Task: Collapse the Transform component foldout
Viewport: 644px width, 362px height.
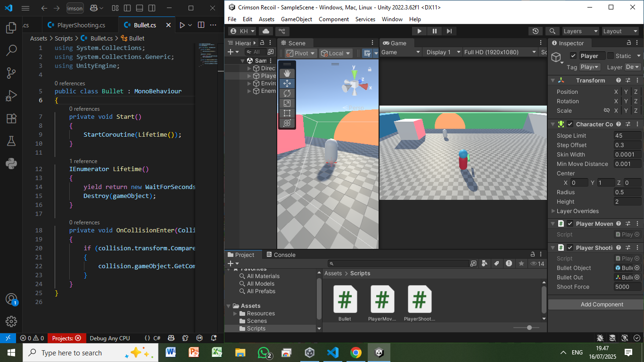Action: pos(553,81)
